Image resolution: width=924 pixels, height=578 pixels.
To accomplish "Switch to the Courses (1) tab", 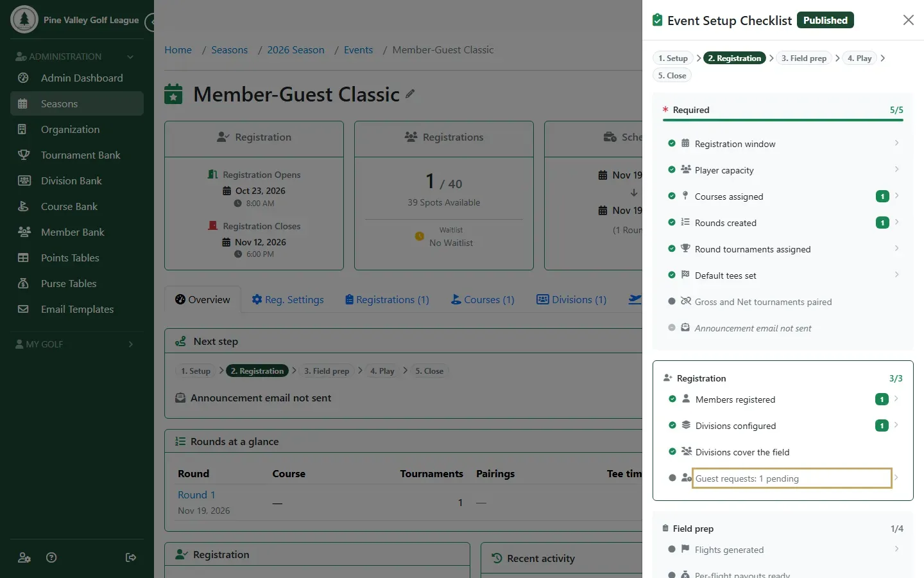I will (483, 300).
